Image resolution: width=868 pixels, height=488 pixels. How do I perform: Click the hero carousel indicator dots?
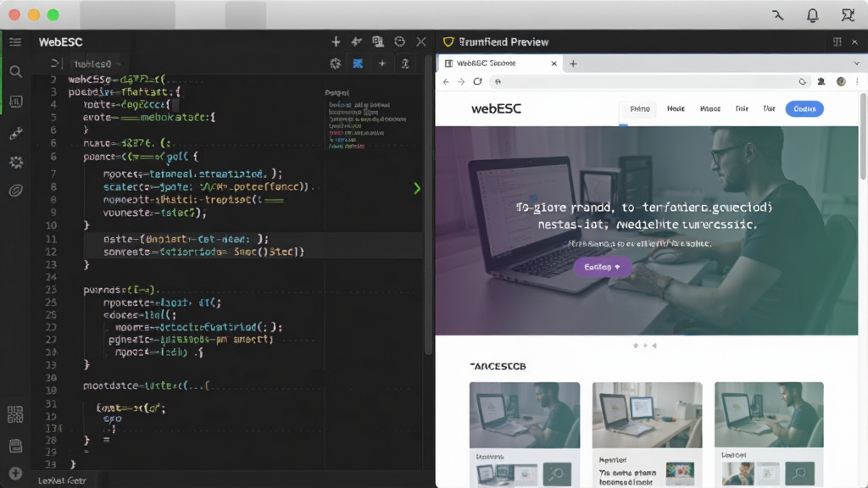pyautogui.click(x=645, y=346)
